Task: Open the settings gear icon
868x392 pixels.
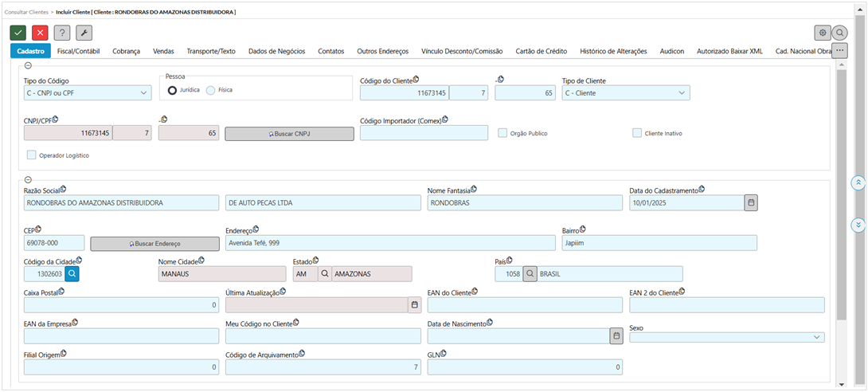Action: pyautogui.click(x=823, y=33)
